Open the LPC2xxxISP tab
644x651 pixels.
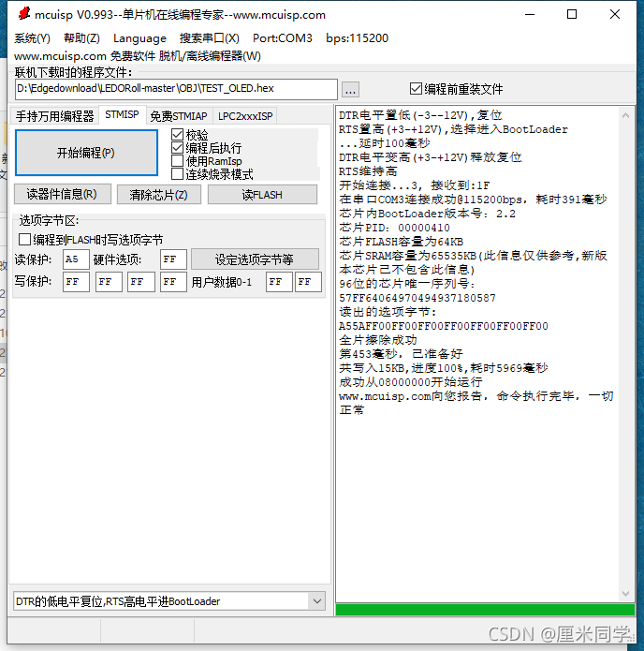pos(245,116)
